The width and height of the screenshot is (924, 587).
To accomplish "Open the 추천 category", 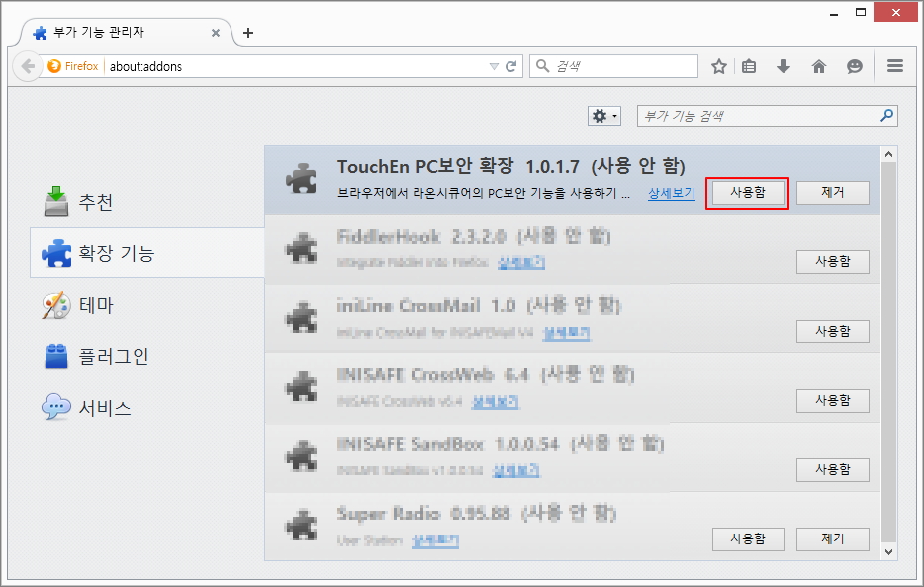I will [x=147, y=202].
